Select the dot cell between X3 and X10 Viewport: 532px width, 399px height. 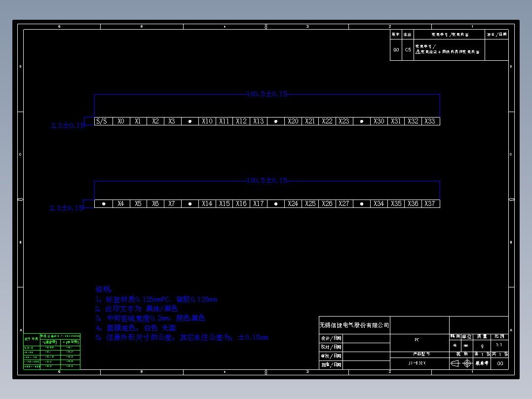point(190,121)
